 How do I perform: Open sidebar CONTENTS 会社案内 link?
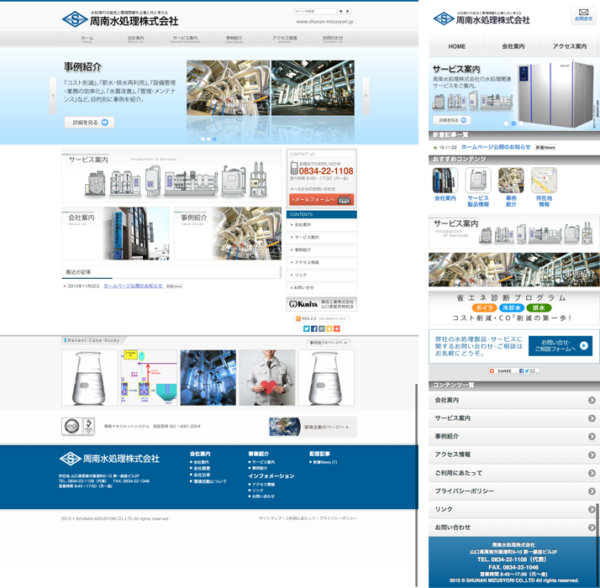321,225
